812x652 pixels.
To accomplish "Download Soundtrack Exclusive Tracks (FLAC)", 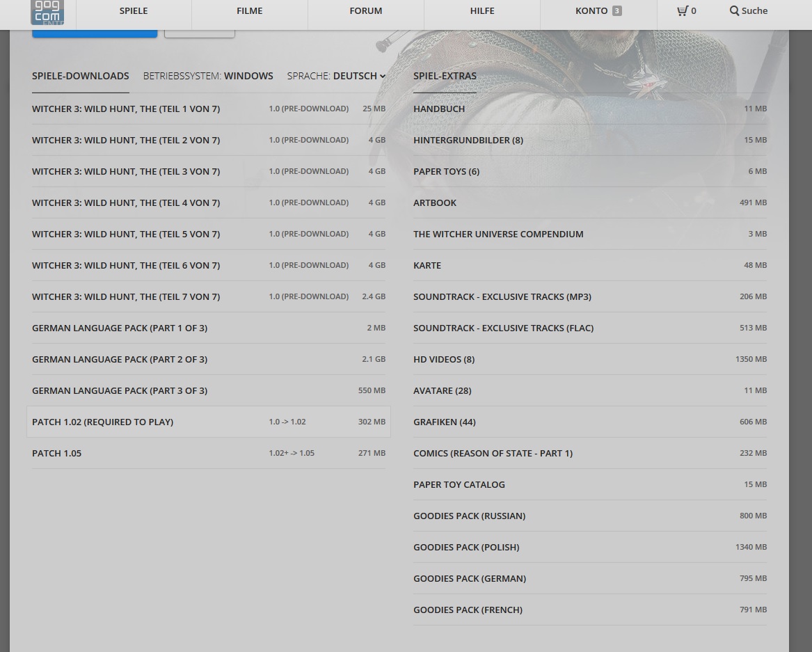I will (590, 328).
